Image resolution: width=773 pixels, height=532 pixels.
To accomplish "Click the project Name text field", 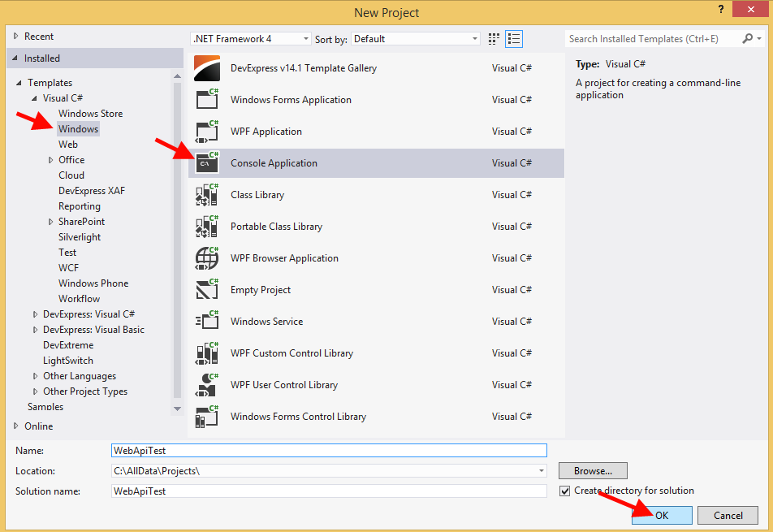I will pyautogui.click(x=329, y=450).
